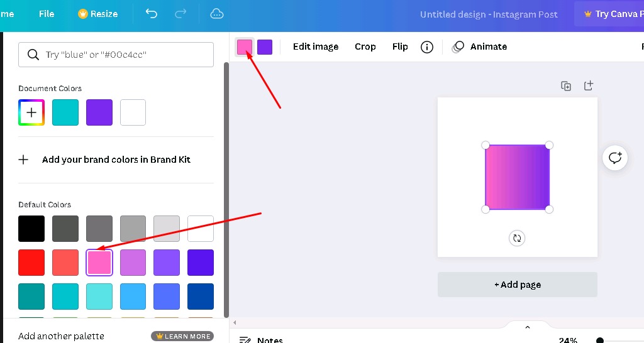Click the rotate handle below the square
644x343 pixels.
[517, 238]
